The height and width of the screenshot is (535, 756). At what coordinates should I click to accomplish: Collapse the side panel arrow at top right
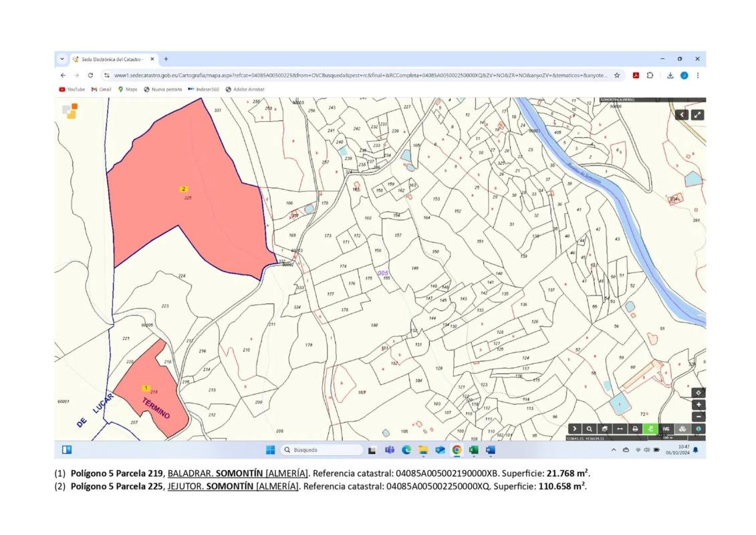(x=681, y=115)
